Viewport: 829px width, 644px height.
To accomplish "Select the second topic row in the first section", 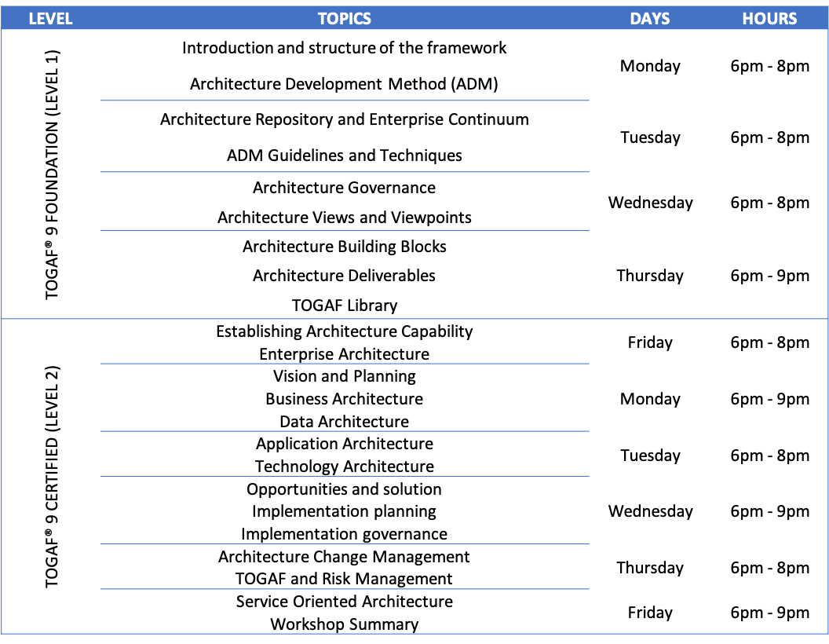I will tap(345, 137).
